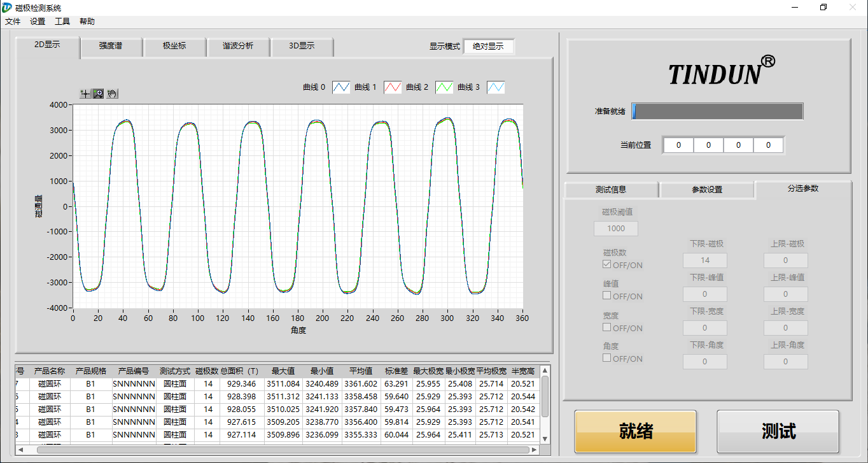The image size is (868, 463).
Task: Click the 曲线 0 blue line swatch
Action: point(342,87)
